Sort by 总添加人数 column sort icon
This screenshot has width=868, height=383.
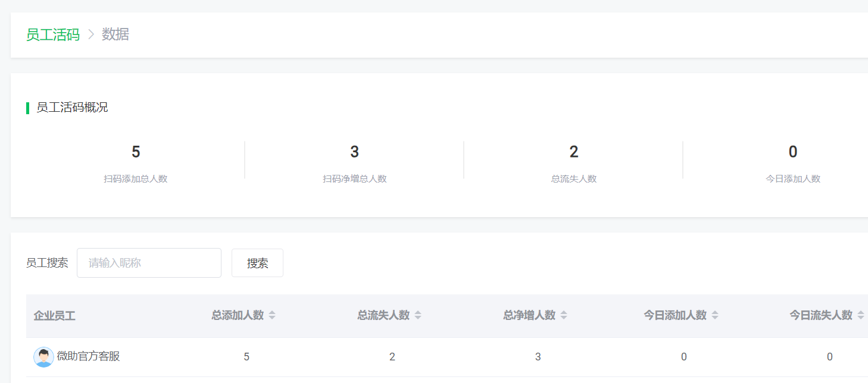pos(272,315)
